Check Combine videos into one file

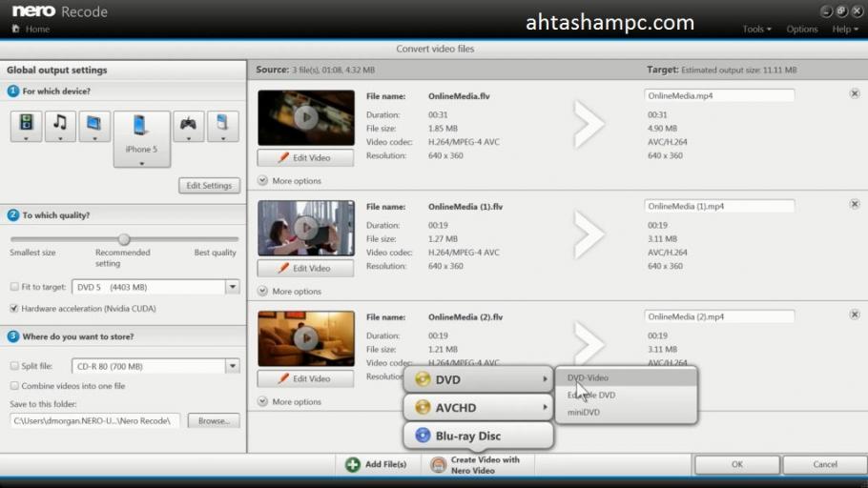click(14, 386)
